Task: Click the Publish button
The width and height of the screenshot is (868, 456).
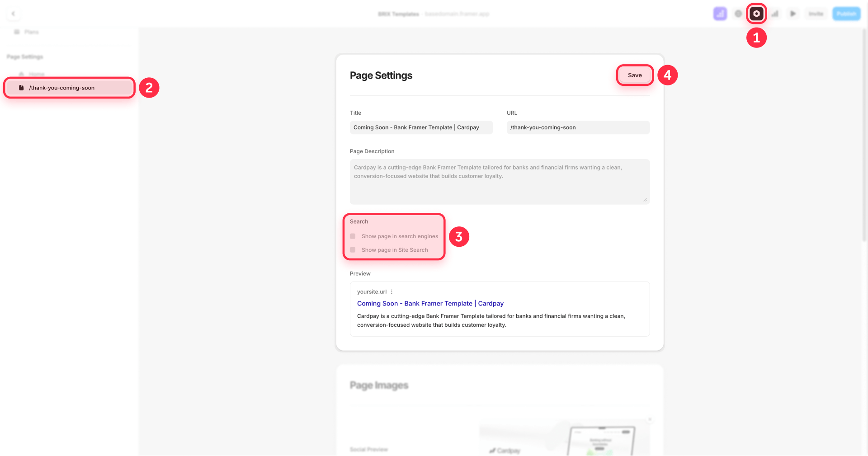Action: point(846,14)
